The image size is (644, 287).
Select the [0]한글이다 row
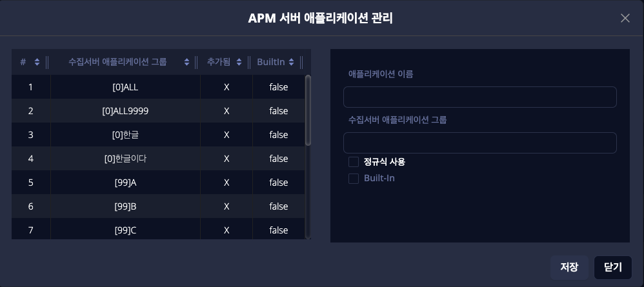125,159
